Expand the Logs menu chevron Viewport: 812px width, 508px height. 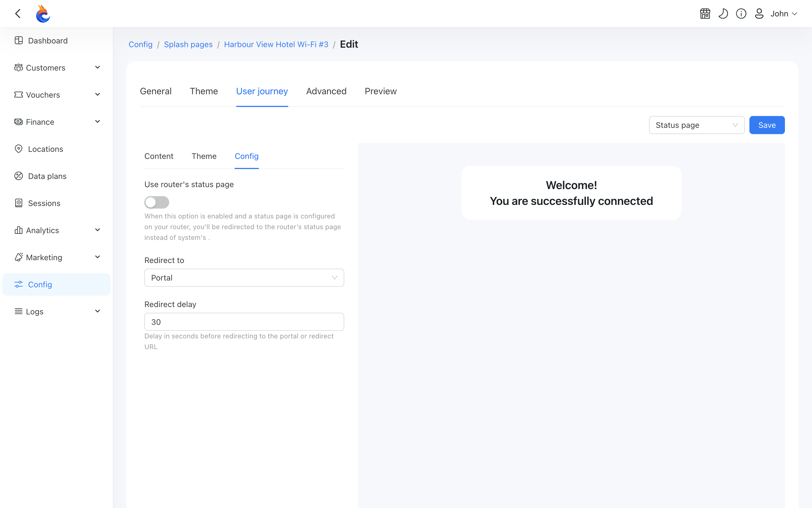[98, 311]
